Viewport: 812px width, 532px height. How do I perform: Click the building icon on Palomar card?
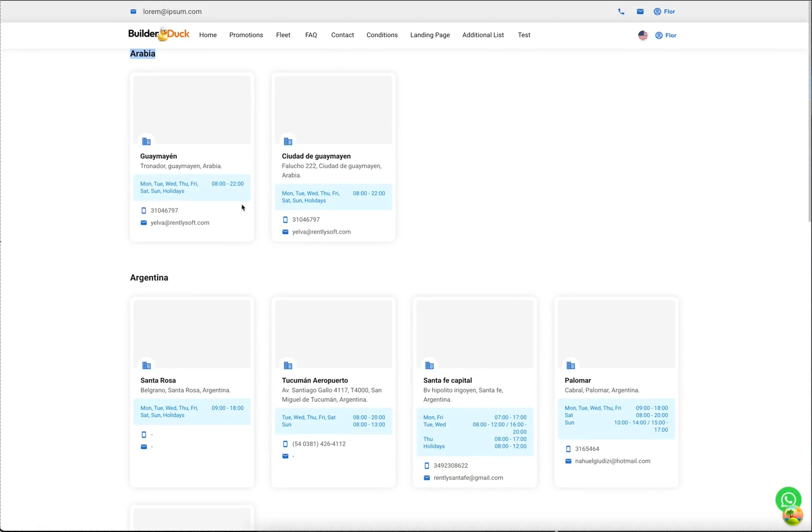pos(571,366)
